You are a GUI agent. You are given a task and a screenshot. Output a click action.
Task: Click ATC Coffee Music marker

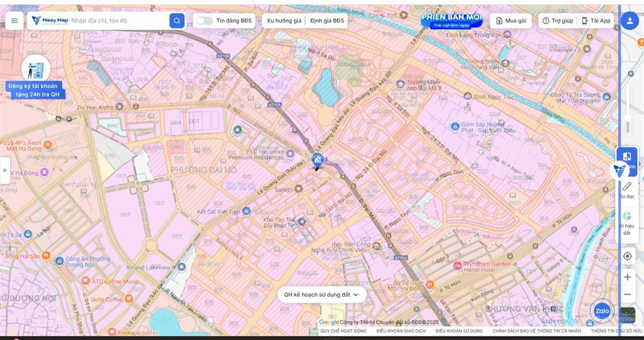coord(86,281)
